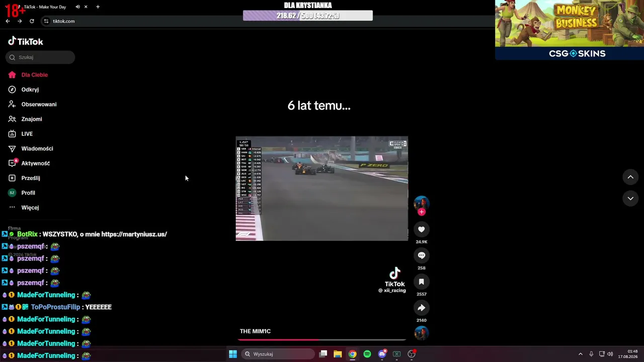
Task: Open Discord from the taskbar
Action: (x=382, y=354)
